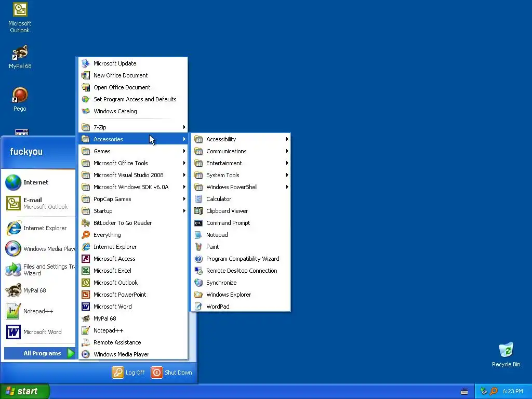Open the Microsoft Access icon

(86, 259)
